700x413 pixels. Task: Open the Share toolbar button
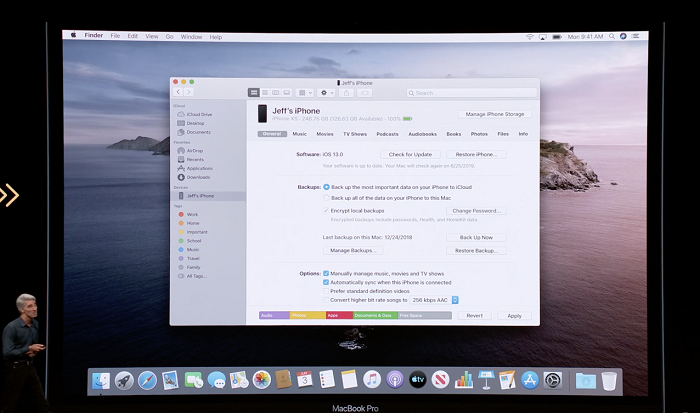click(346, 93)
